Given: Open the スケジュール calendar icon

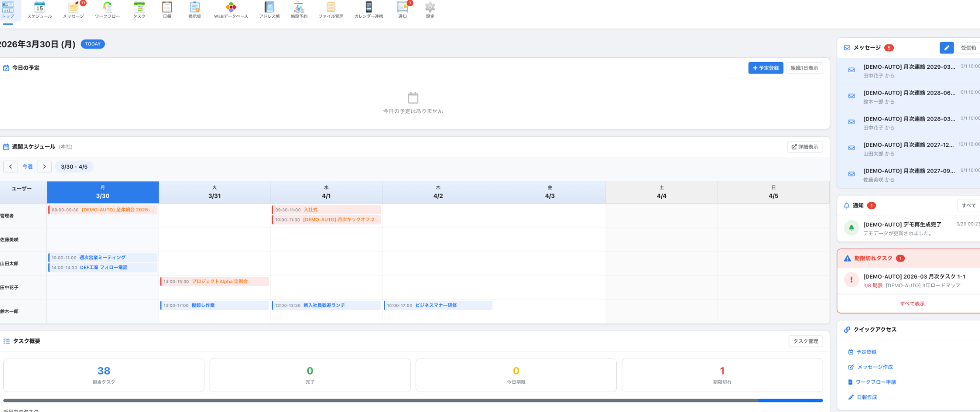Looking at the screenshot, I should pyautogui.click(x=40, y=7).
